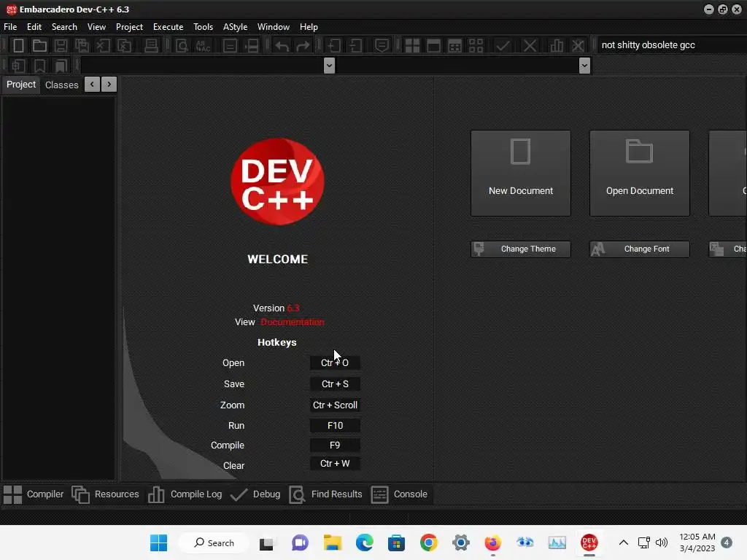Image resolution: width=747 pixels, height=560 pixels.
Task: Open Firefox from taskbar
Action: (x=493, y=542)
